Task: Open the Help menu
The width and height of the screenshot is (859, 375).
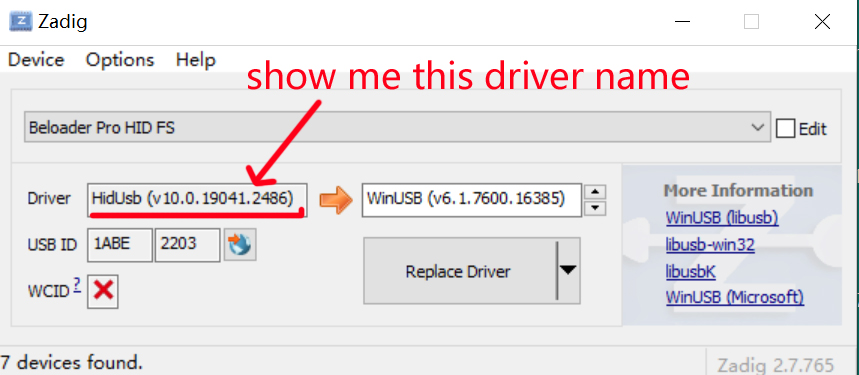Action: point(196,60)
